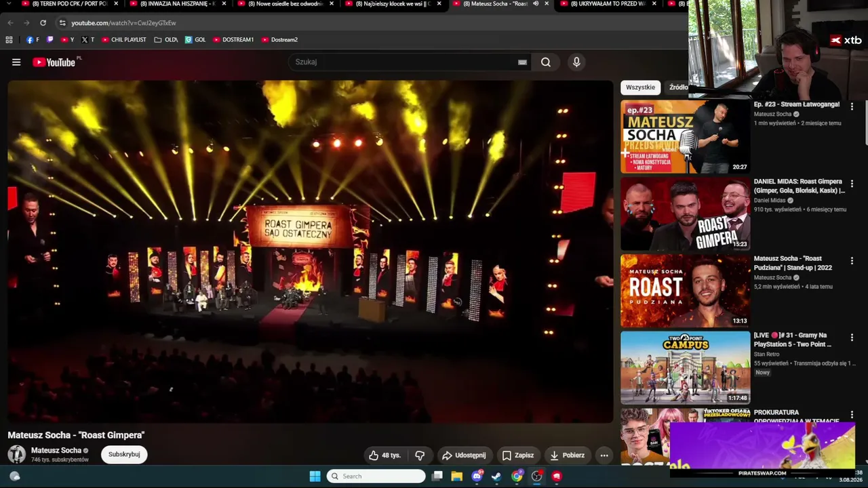Open the YouTube bookmark labeled Y
The width and height of the screenshot is (868, 488).
pyautogui.click(x=68, y=40)
